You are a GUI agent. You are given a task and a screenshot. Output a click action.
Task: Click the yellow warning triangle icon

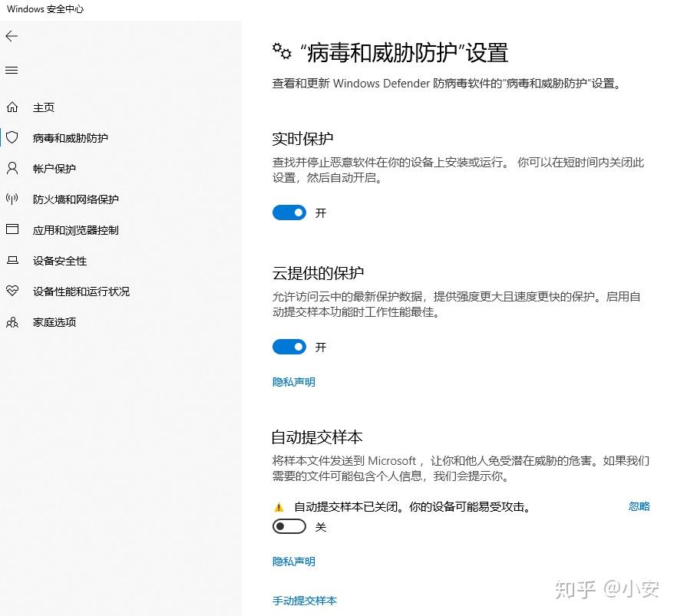pyautogui.click(x=278, y=506)
